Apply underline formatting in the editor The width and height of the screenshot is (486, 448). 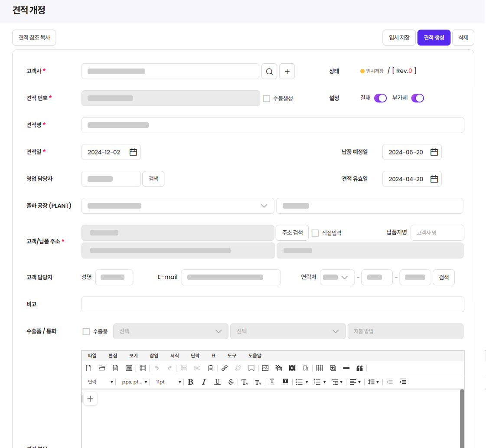tap(217, 382)
